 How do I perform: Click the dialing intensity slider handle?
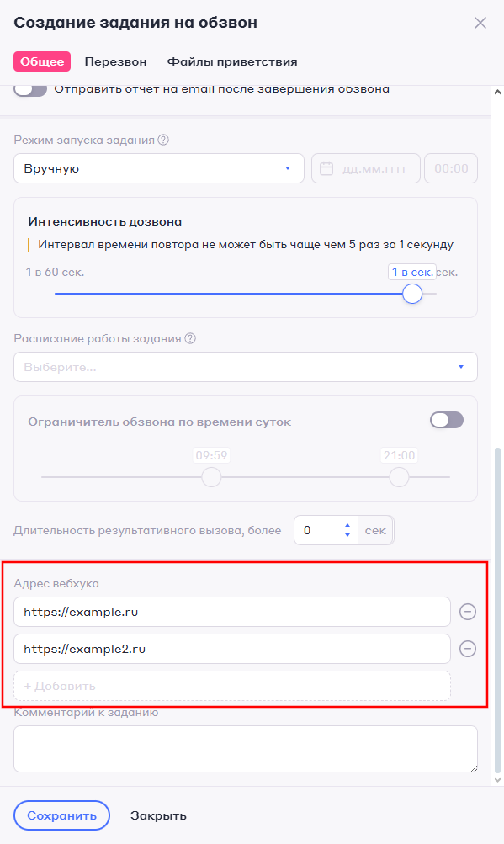412,294
